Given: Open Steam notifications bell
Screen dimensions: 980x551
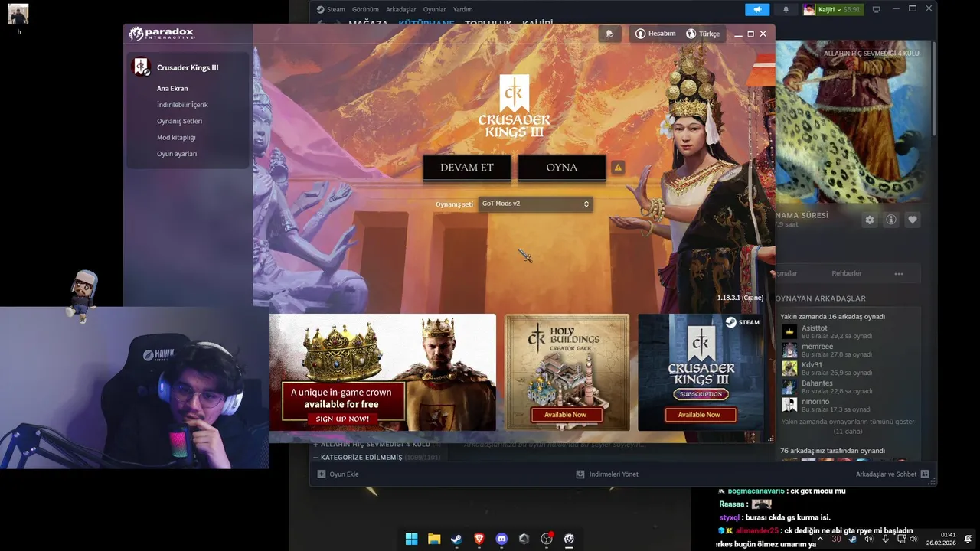Looking at the screenshot, I should (786, 9).
